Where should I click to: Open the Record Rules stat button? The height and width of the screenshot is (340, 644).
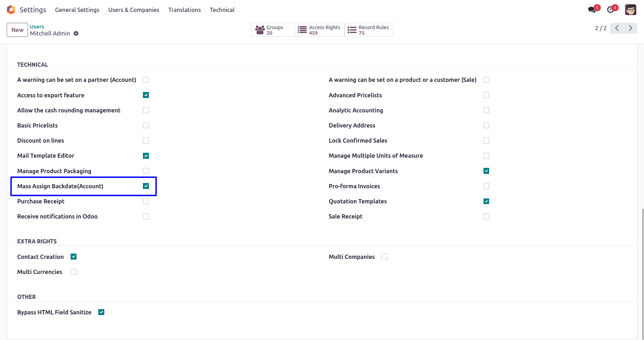pos(369,30)
